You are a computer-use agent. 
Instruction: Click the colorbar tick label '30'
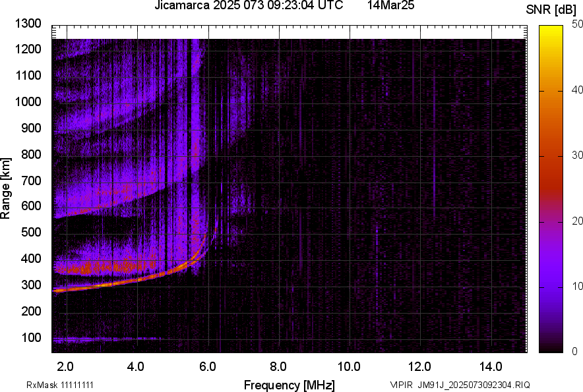[577, 155]
